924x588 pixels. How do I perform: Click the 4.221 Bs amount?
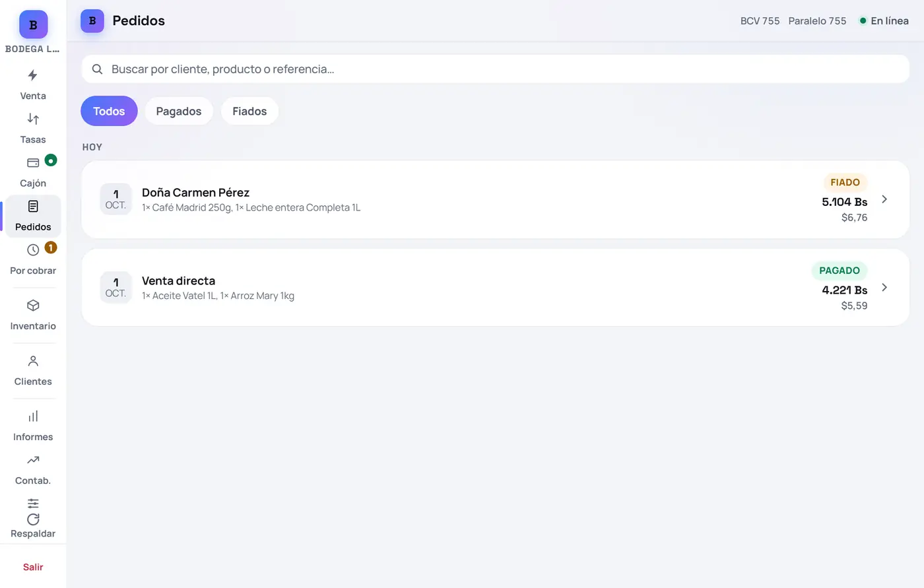click(844, 290)
